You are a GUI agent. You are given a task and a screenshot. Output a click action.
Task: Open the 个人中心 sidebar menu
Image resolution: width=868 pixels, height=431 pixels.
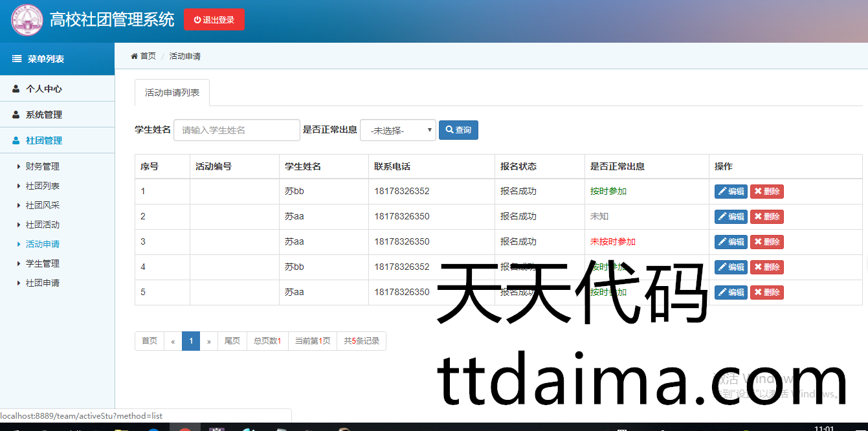click(43, 89)
